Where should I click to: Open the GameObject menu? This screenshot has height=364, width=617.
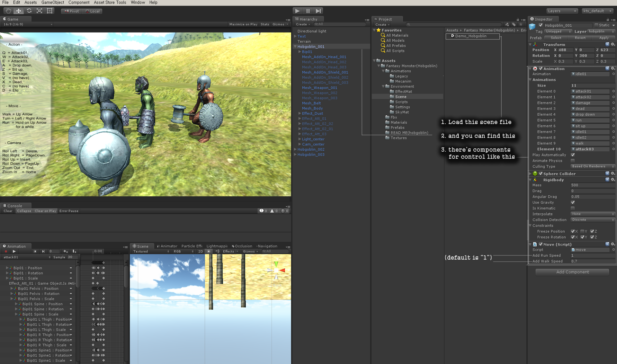(x=53, y=3)
